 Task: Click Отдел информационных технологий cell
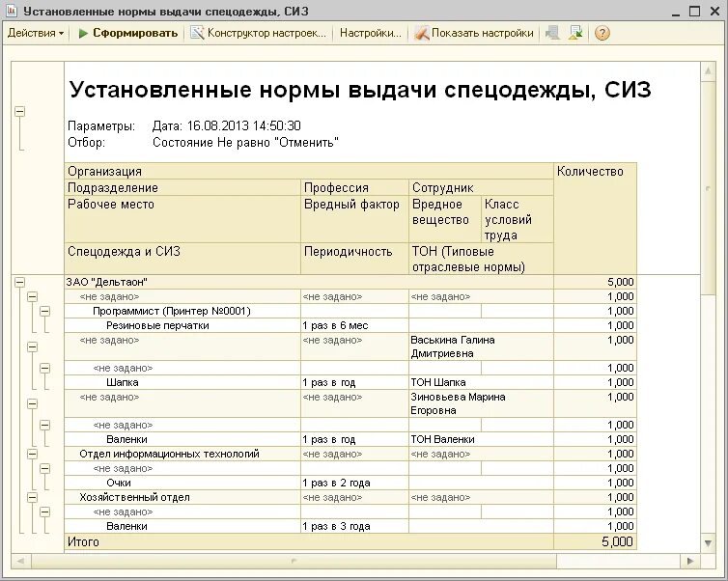pyautogui.click(x=182, y=454)
